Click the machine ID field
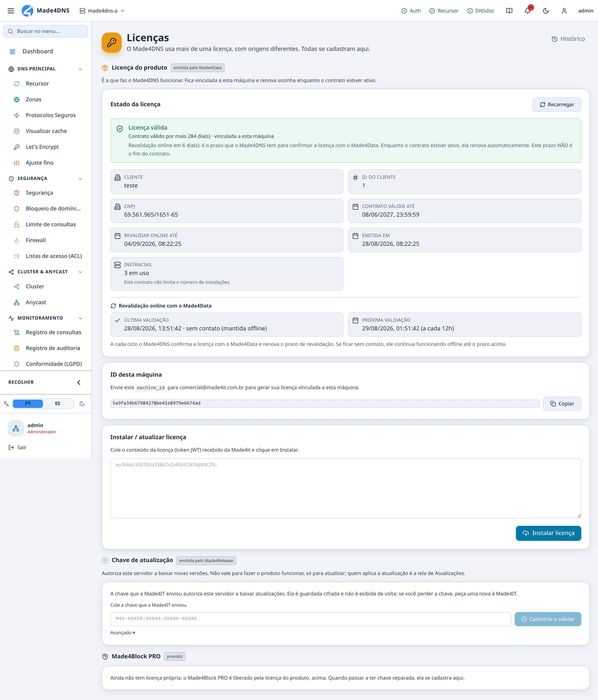 click(325, 403)
